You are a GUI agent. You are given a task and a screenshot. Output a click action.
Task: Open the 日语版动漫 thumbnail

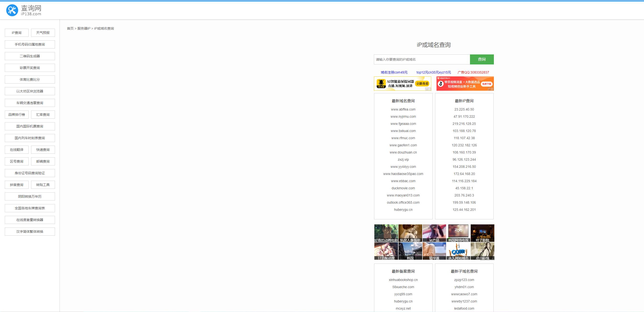[386, 251]
